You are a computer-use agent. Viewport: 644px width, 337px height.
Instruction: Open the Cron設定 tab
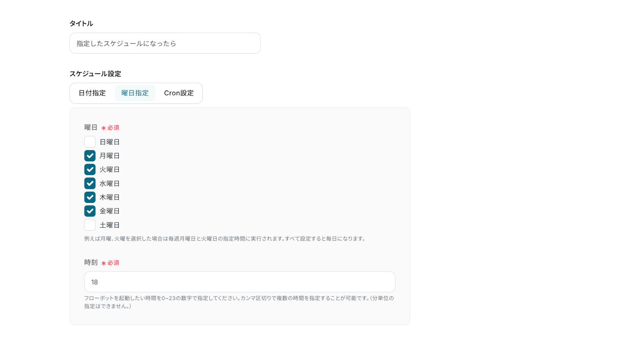coord(179,93)
